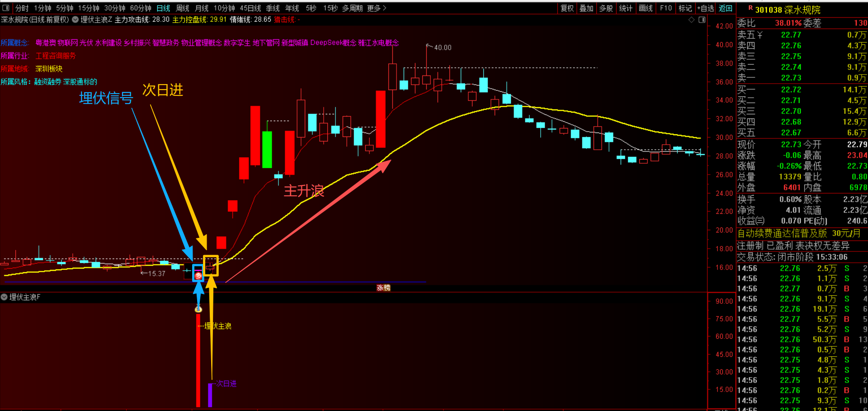868x411 pixels.
Task: Click the diamond icon above the chart
Action: [x=691, y=19]
